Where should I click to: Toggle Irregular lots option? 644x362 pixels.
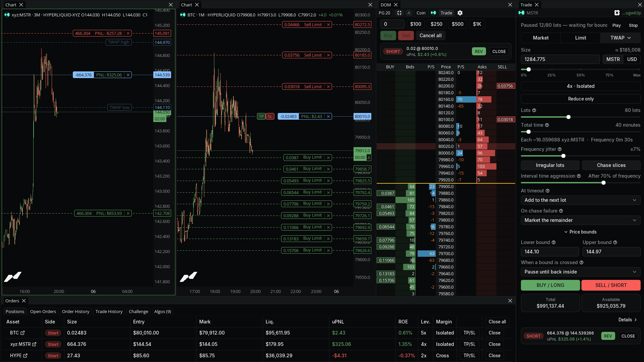(550, 165)
